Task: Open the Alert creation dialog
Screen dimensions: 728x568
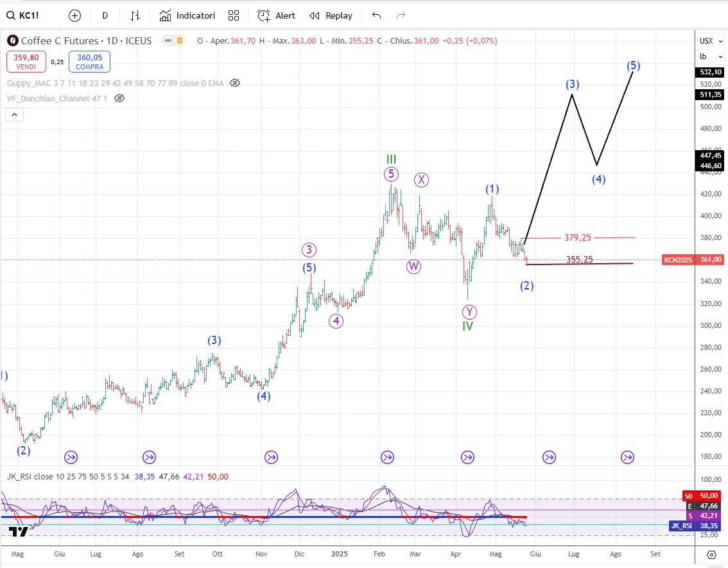Action: tap(277, 15)
